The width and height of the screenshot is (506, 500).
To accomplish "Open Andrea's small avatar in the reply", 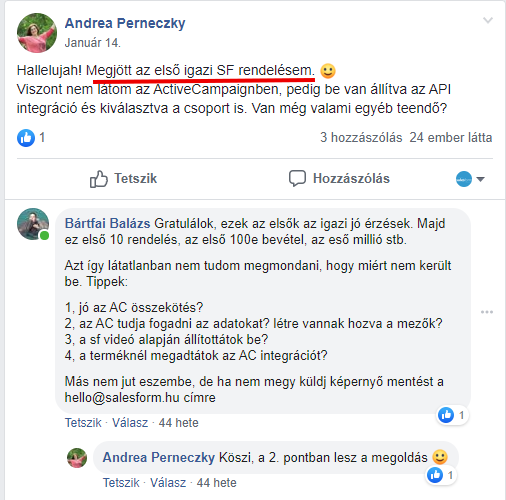I will [x=77, y=458].
